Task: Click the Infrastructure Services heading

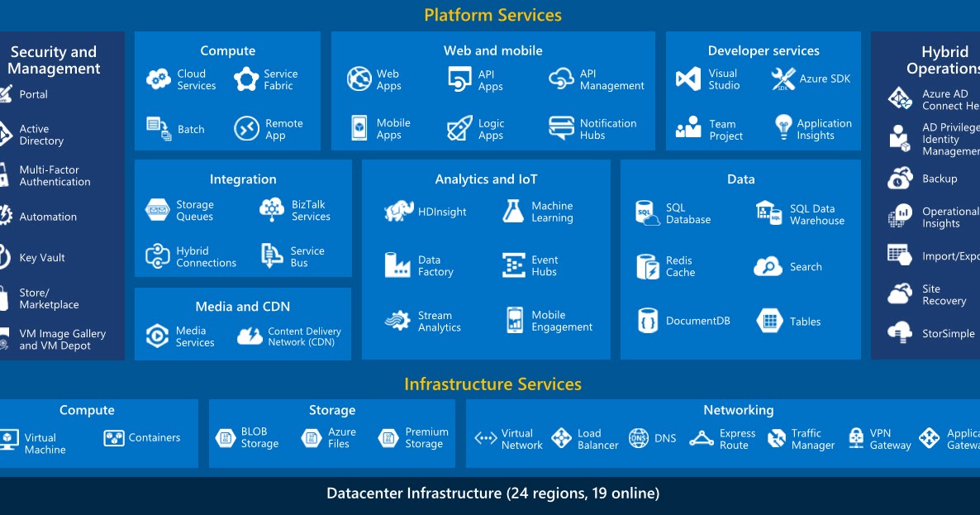Action: tap(492, 384)
